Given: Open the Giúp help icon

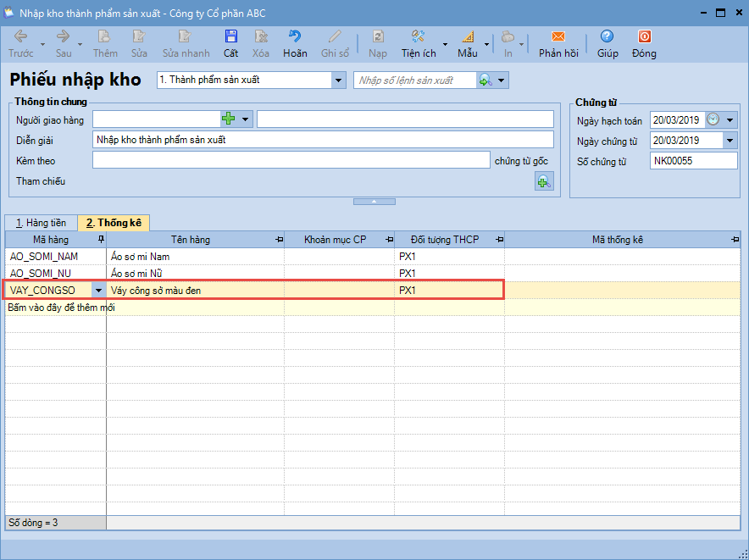Looking at the screenshot, I should 607,36.
